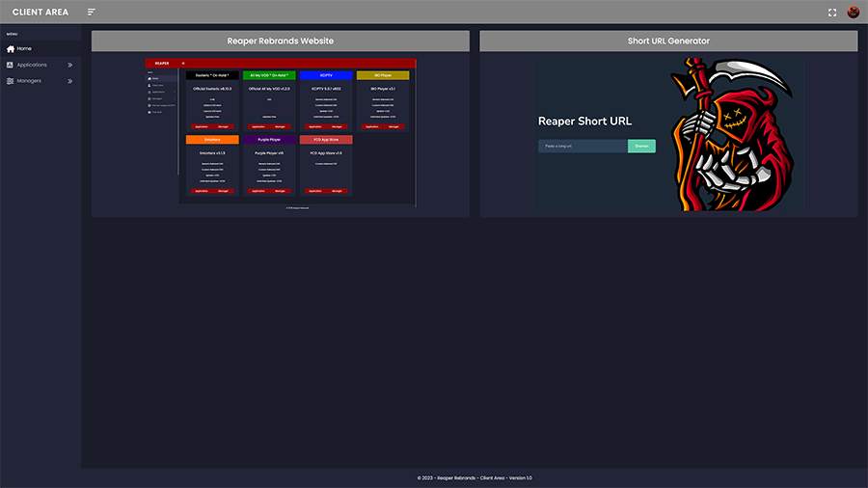Open the Short URL Generator card header
Image resolution: width=868 pixels, height=488 pixels.
(668, 41)
